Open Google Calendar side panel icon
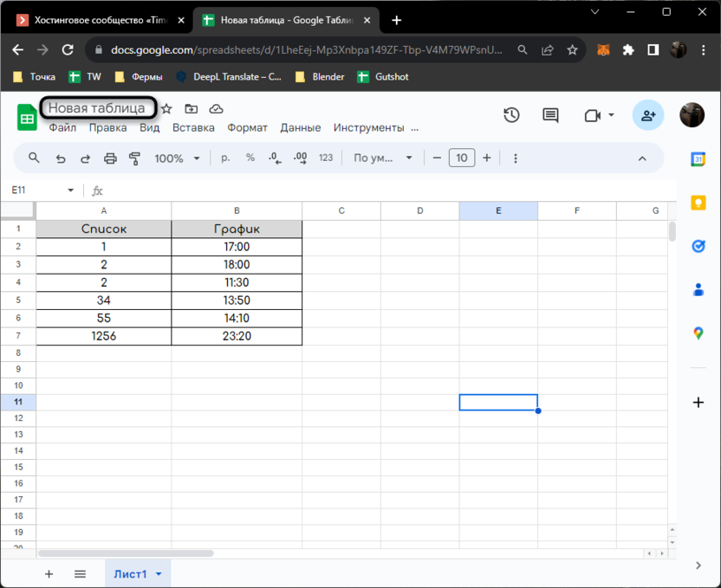Viewport: 721px width, 588px height. pos(698,158)
